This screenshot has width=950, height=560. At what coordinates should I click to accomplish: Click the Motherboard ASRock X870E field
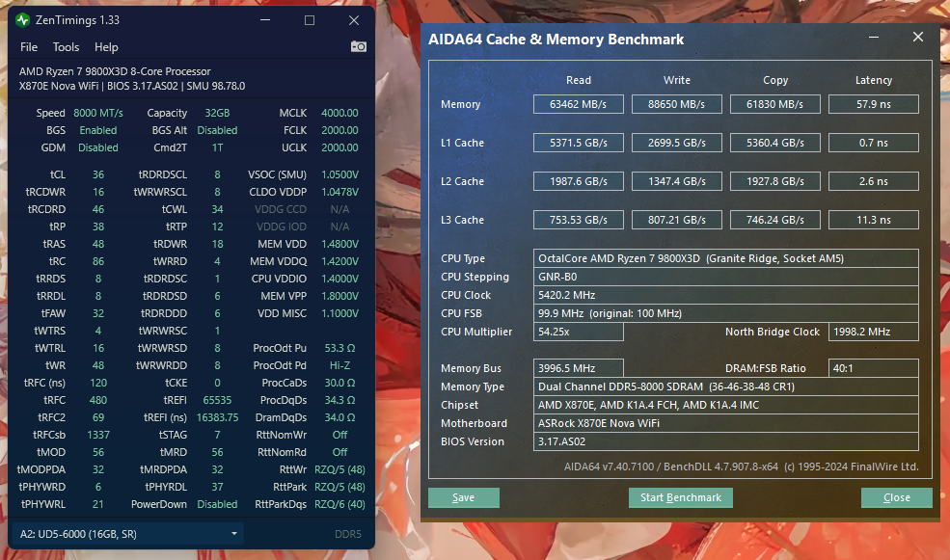click(x=725, y=423)
